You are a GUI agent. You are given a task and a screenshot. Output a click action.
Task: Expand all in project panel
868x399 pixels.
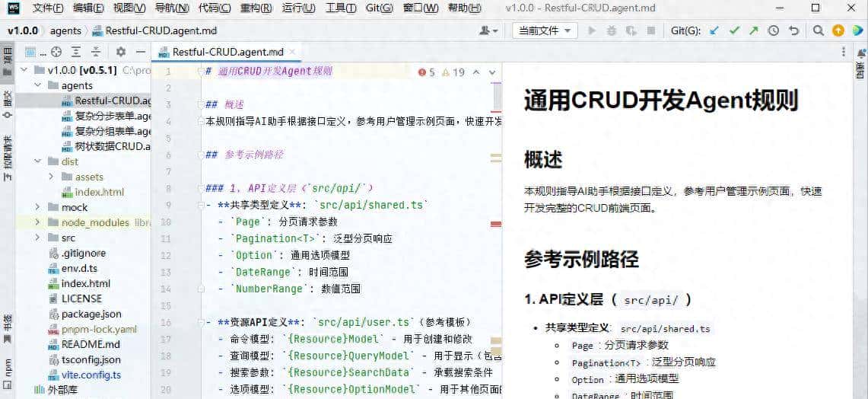click(x=76, y=52)
